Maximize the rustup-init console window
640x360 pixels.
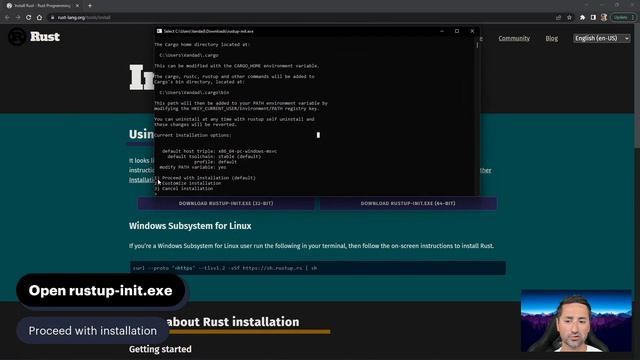pyautogui.click(x=457, y=31)
